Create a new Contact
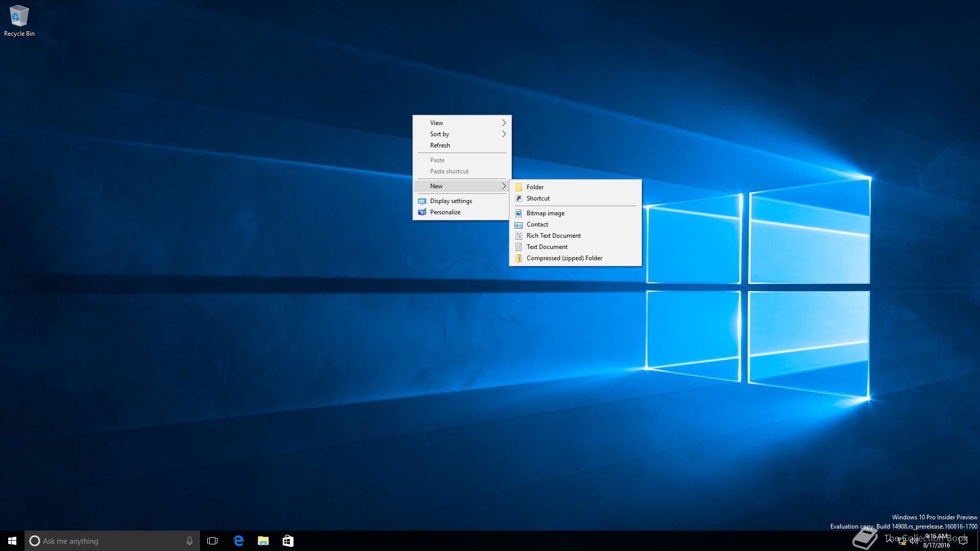This screenshot has height=551, width=980. 575,224
